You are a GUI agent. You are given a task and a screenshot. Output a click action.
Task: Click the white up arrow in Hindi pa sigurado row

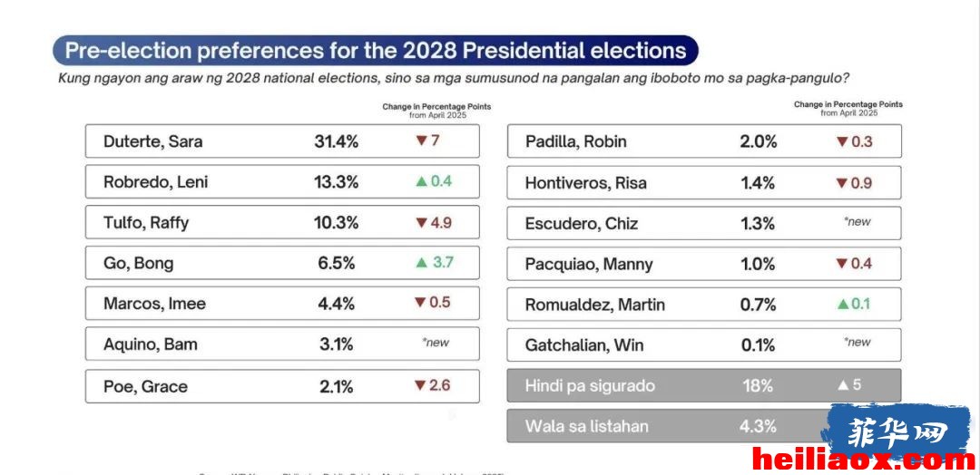pyautogui.click(x=843, y=385)
